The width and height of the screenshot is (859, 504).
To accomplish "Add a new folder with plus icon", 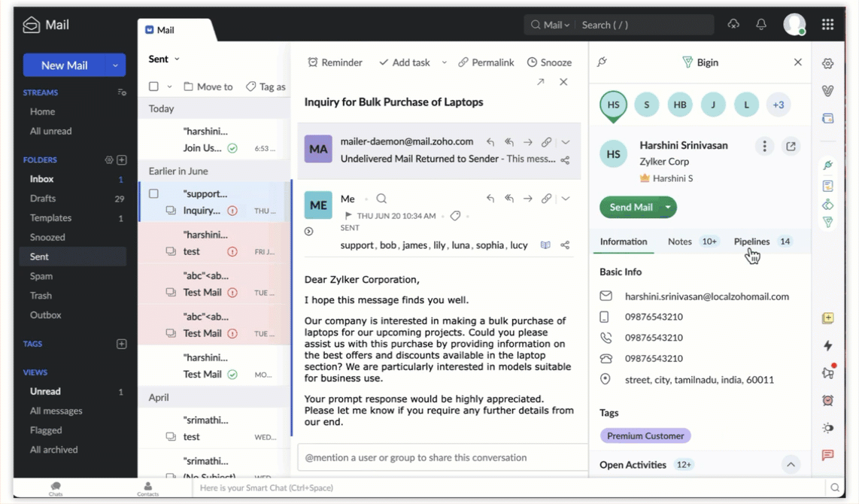I will coord(122,160).
